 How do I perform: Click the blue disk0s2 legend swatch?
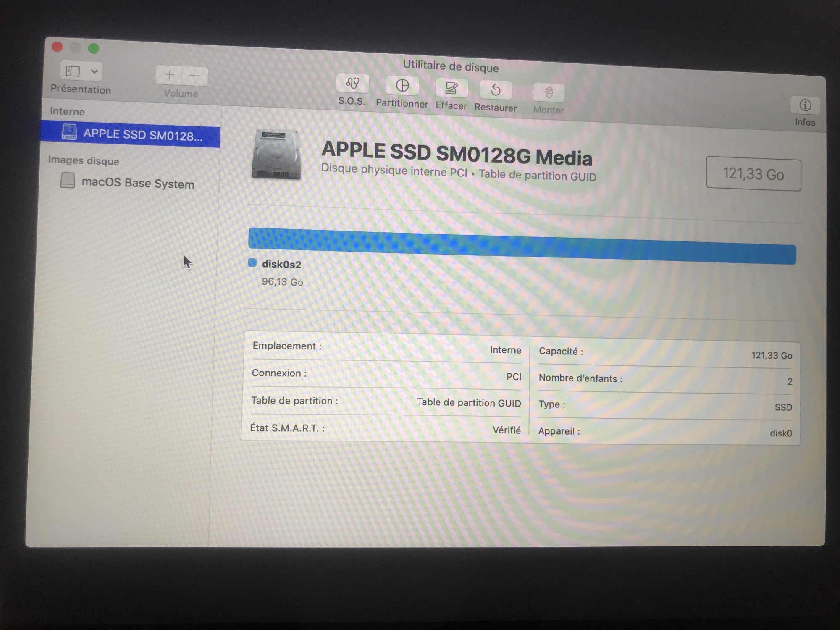252,263
